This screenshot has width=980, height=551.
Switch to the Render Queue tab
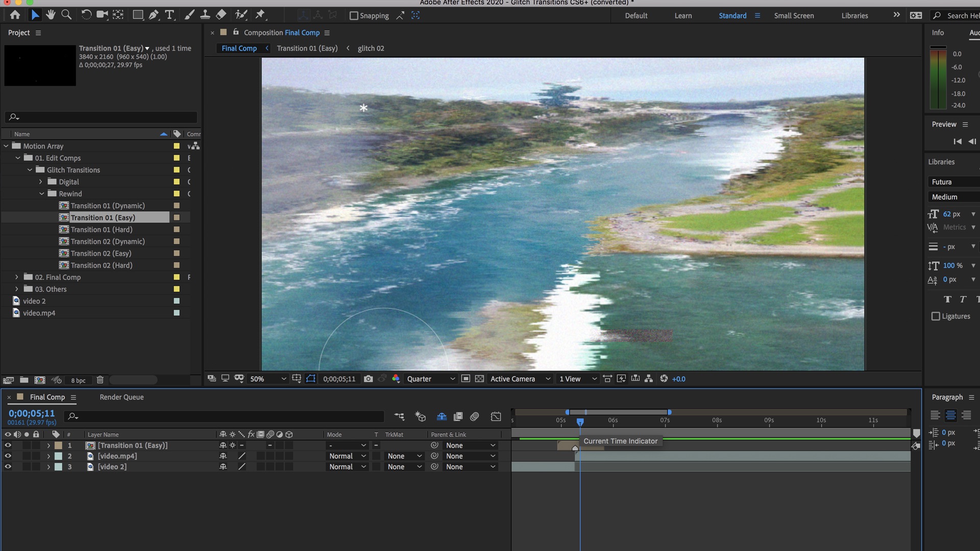tap(121, 397)
